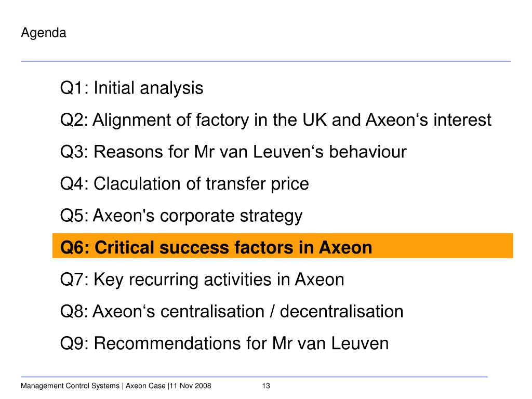
Task: Select Q9: Recommendations for Mr van Leuven
Action: [x=224, y=343]
